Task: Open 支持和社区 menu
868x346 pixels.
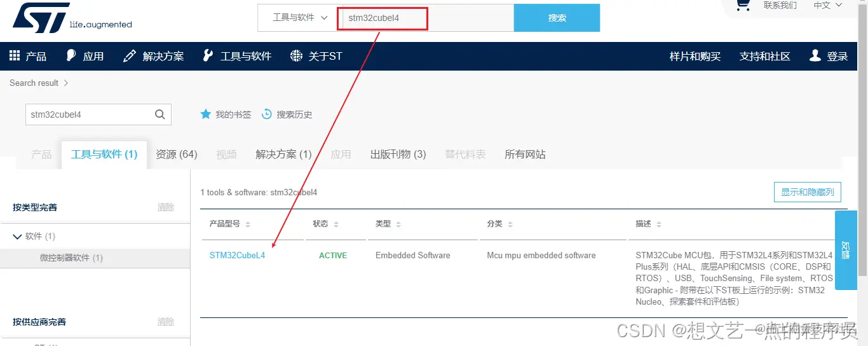Action: tap(765, 57)
